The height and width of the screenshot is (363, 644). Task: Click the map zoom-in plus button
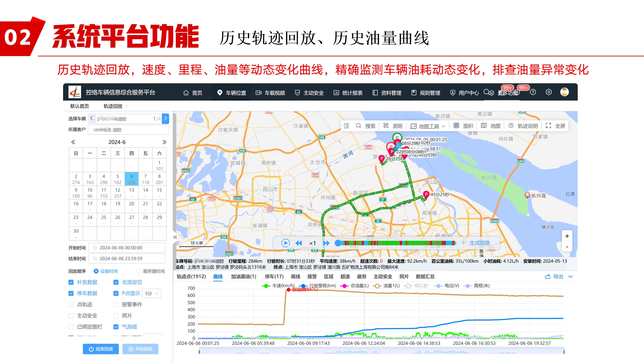567,236
